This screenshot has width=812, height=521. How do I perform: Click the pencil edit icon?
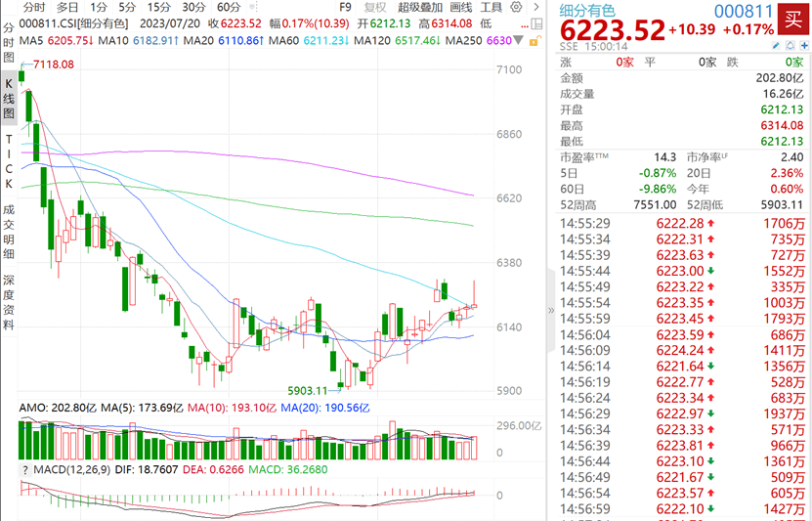point(776,46)
